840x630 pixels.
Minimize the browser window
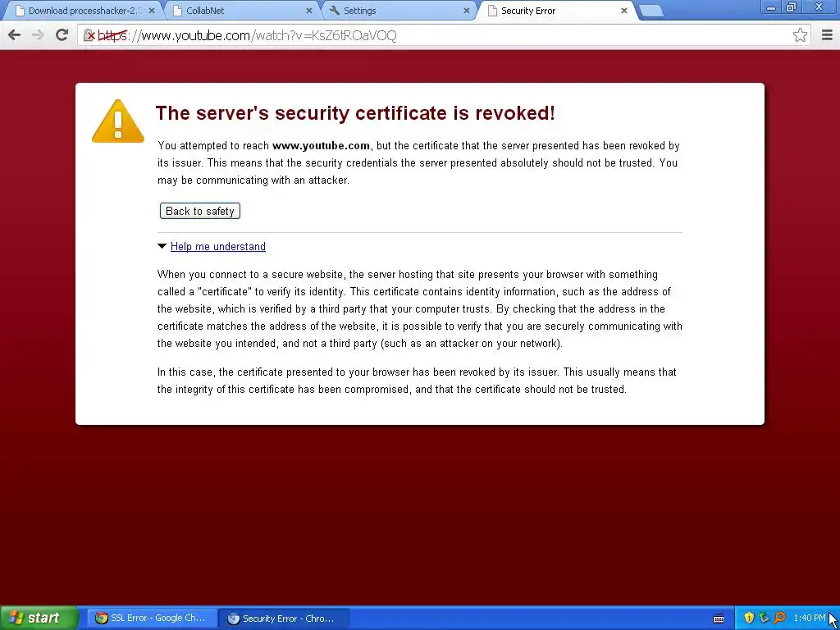tap(771, 7)
